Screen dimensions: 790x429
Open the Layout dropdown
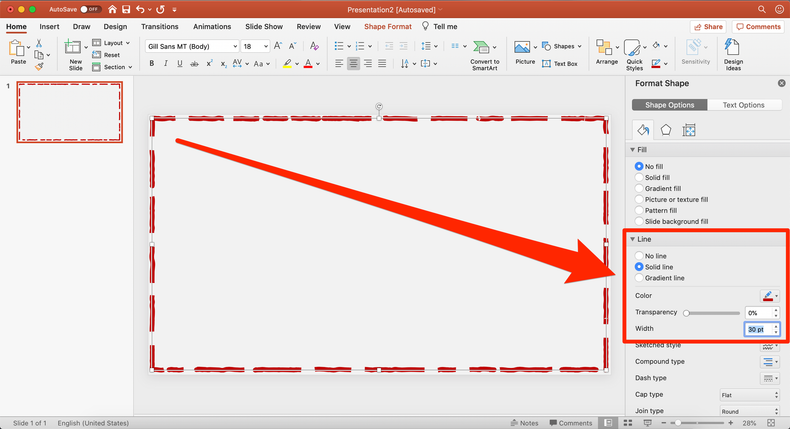[x=112, y=43]
